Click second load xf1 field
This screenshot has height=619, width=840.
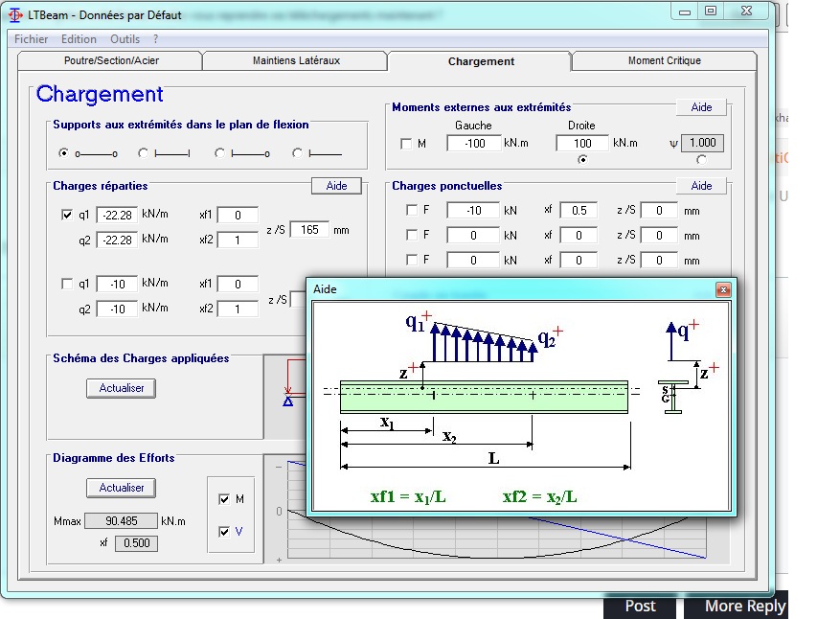coord(238,284)
